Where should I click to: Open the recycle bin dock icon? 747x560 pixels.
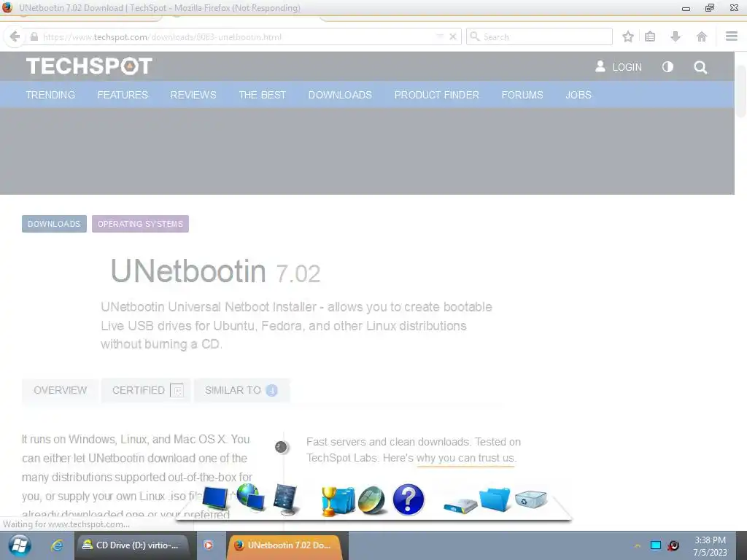pos(531,499)
